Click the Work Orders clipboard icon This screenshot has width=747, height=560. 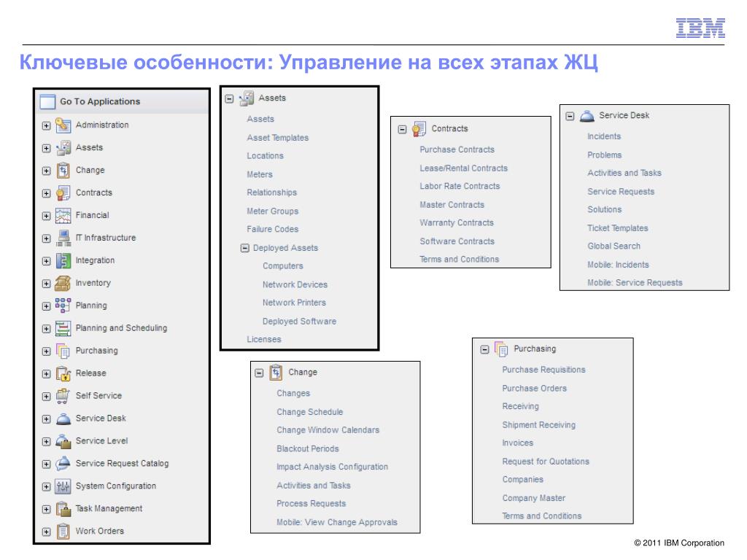pyautogui.click(x=63, y=532)
